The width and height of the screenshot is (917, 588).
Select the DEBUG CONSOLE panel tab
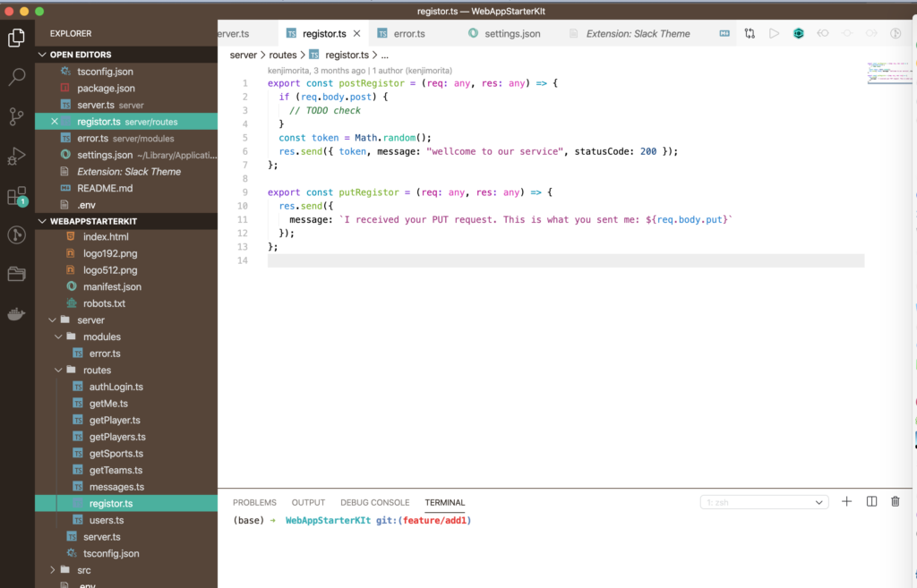click(374, 502)
